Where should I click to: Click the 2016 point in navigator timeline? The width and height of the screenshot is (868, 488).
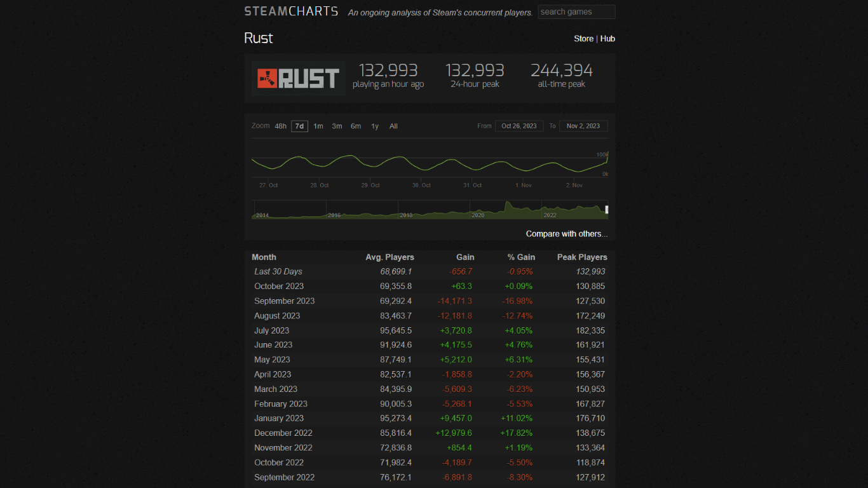click(x=334, y=215)
